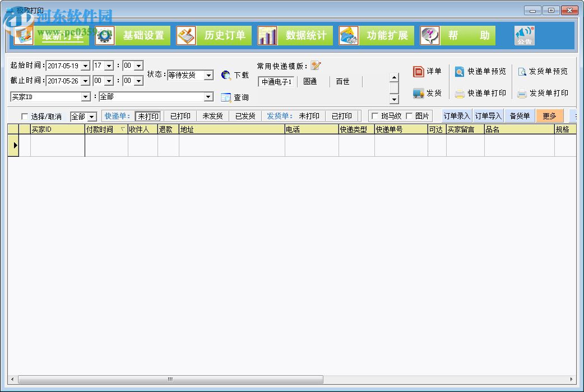Click the orange 更多 button
584x392 pixels.
coord(549,116)
